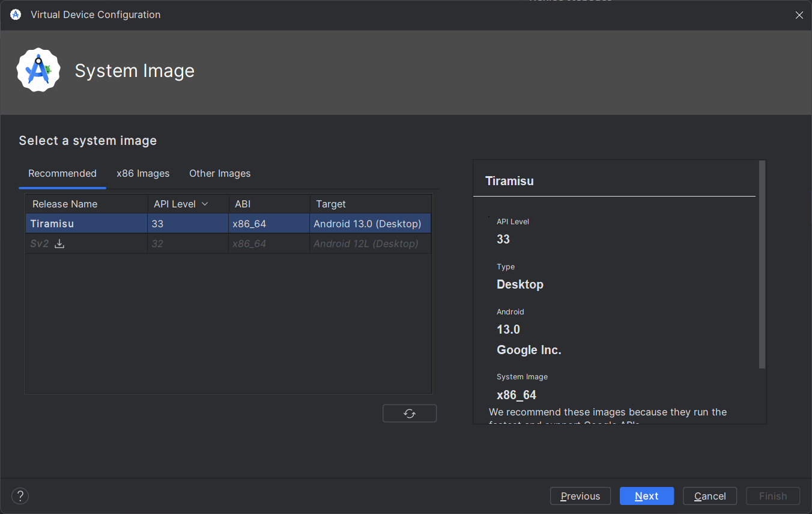Click the Tiramisu heading in details panel
The height and width of the screenshot is (514, 812).
pyautogui.click(x=509, y=181)
